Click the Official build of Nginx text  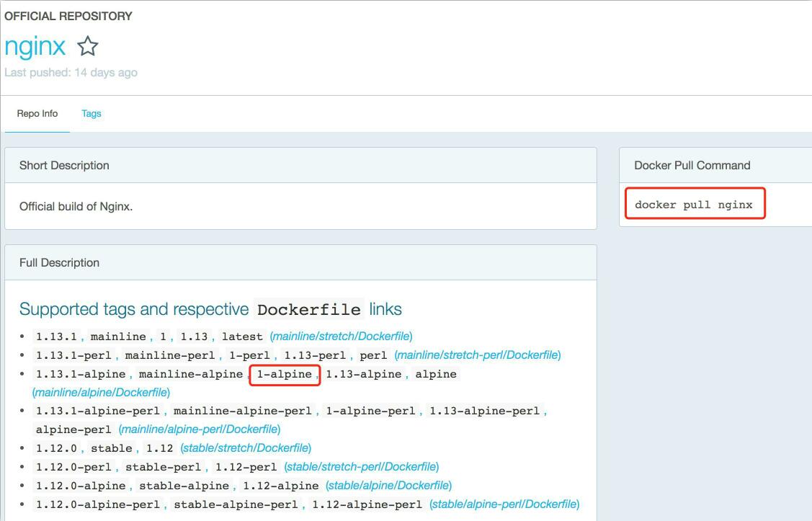click(76, 207)
